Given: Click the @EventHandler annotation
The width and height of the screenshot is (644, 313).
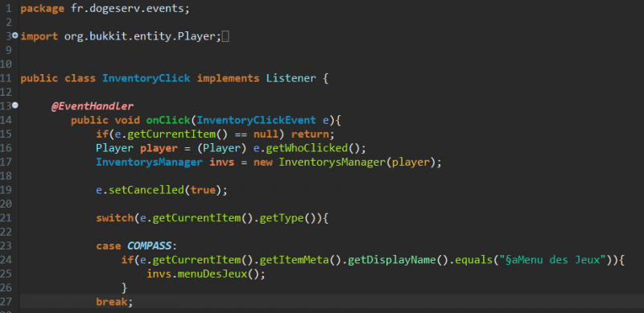Looking at the screenshot, I should click(93, 106).
